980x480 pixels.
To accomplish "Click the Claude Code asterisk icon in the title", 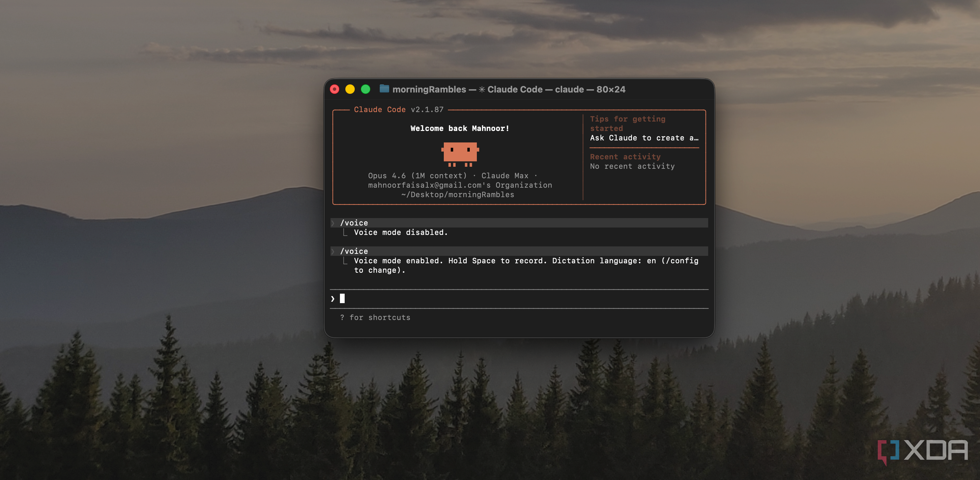I will (x=482, y=89).
